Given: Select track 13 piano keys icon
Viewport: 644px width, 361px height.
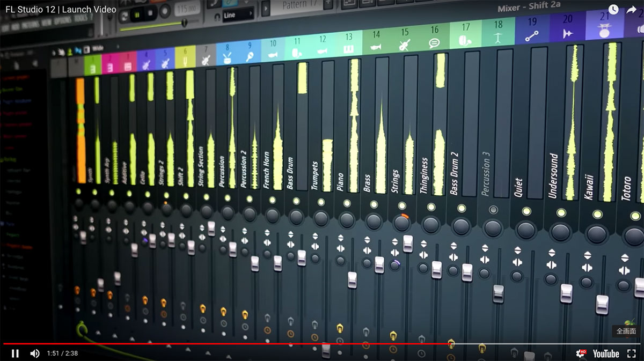Looking at the screenshot, I should click(348, 49).
